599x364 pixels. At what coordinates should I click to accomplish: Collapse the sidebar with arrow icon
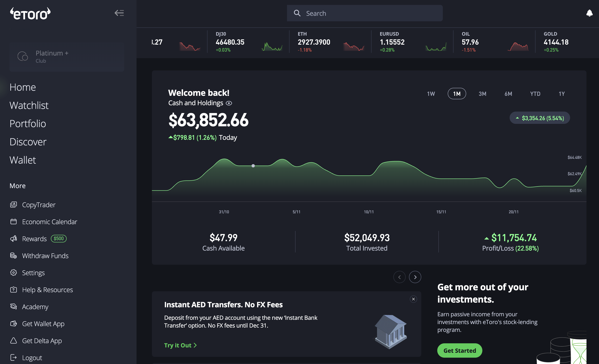119,13
